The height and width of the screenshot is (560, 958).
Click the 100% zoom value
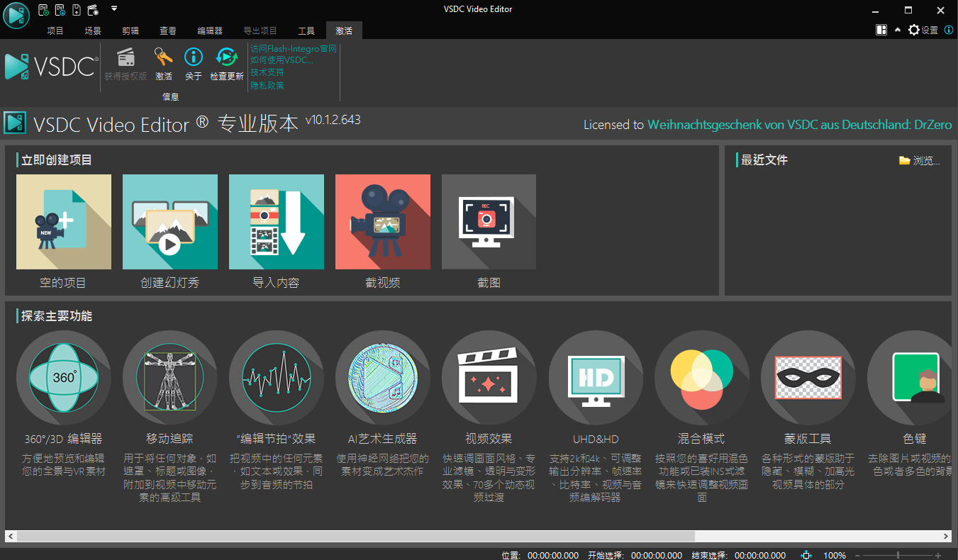pyautogui.click(x=835, y=555)
